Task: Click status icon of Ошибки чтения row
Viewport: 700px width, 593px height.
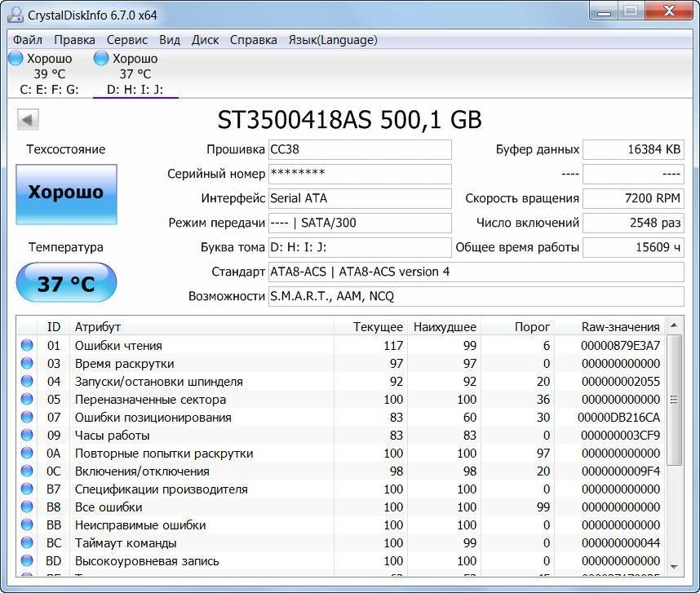Action: pos(27,345)
